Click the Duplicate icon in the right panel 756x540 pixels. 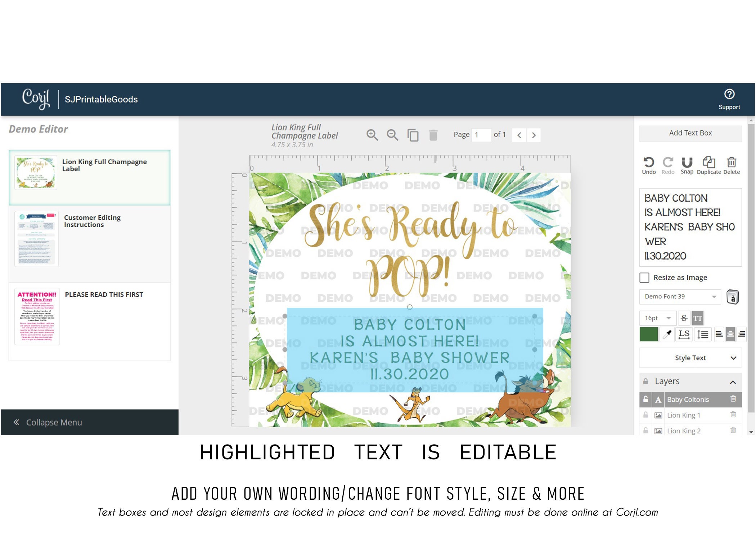coord(708,162)
